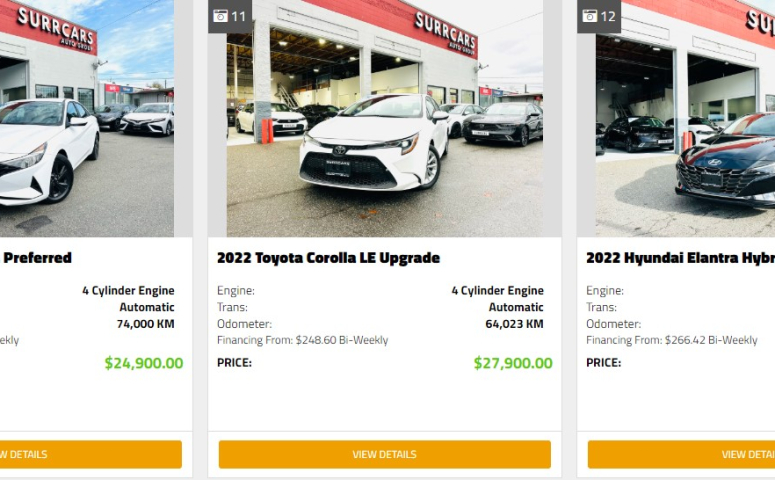Click View Details for Elantra Preferred listing

pos(91,454)
